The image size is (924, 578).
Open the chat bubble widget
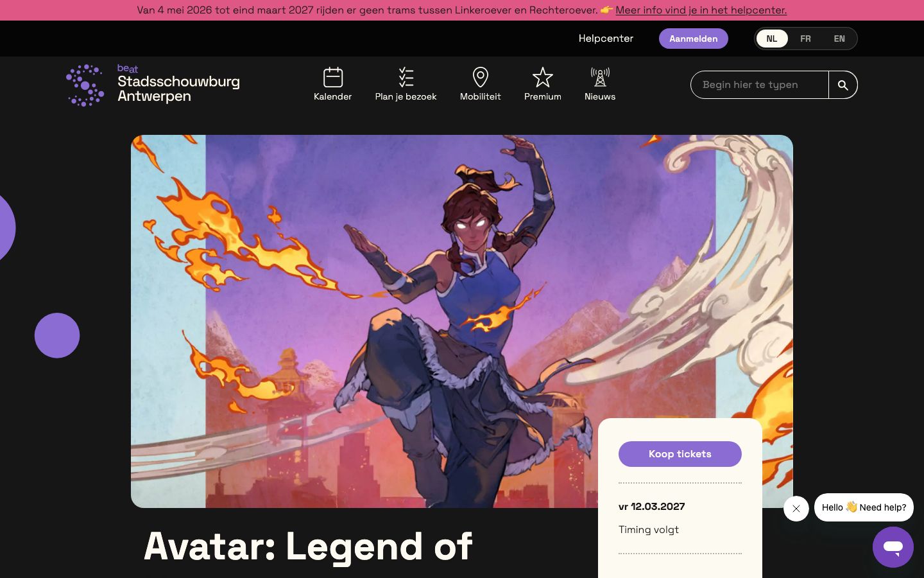point(893,547)
